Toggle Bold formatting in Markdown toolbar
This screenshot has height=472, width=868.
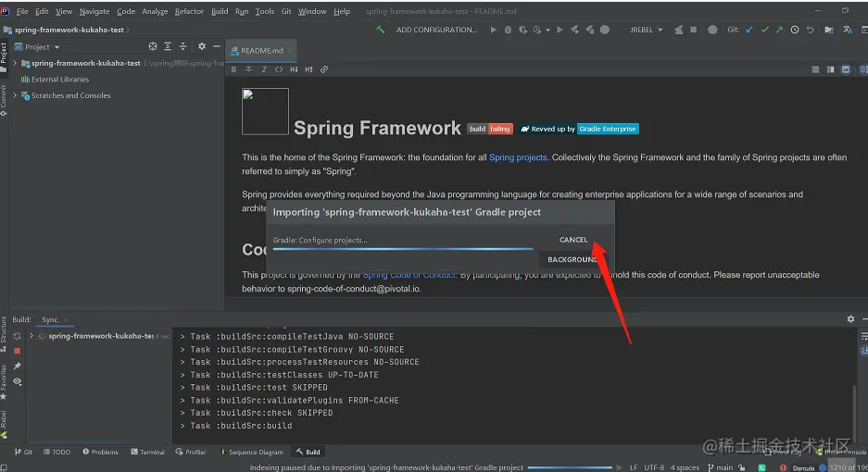tap(233, 69)
